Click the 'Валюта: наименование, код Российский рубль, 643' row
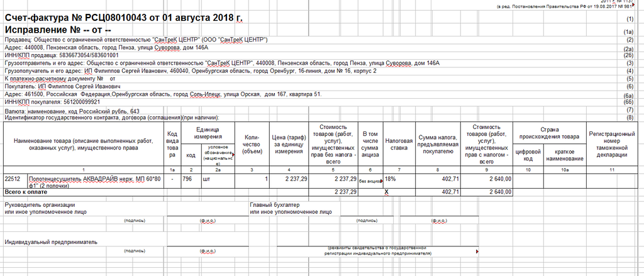 pyautogui.click(x=72, y=111)
